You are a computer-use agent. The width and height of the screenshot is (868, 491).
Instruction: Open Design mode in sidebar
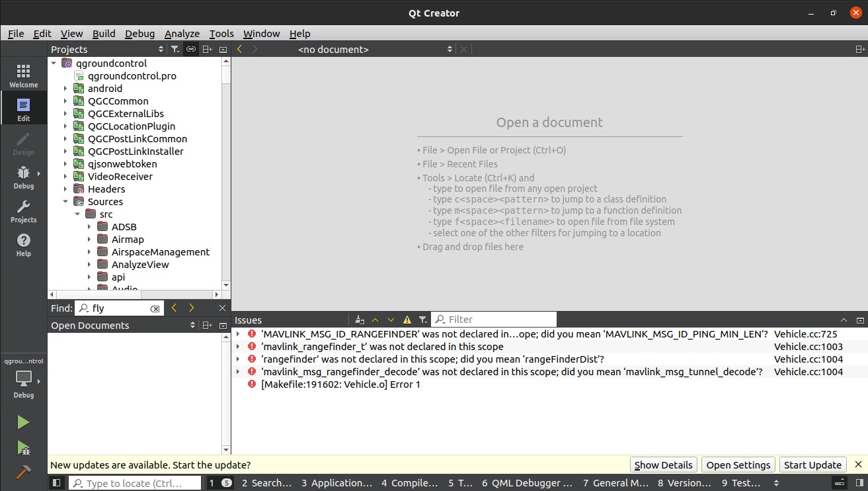coord(23,142)
